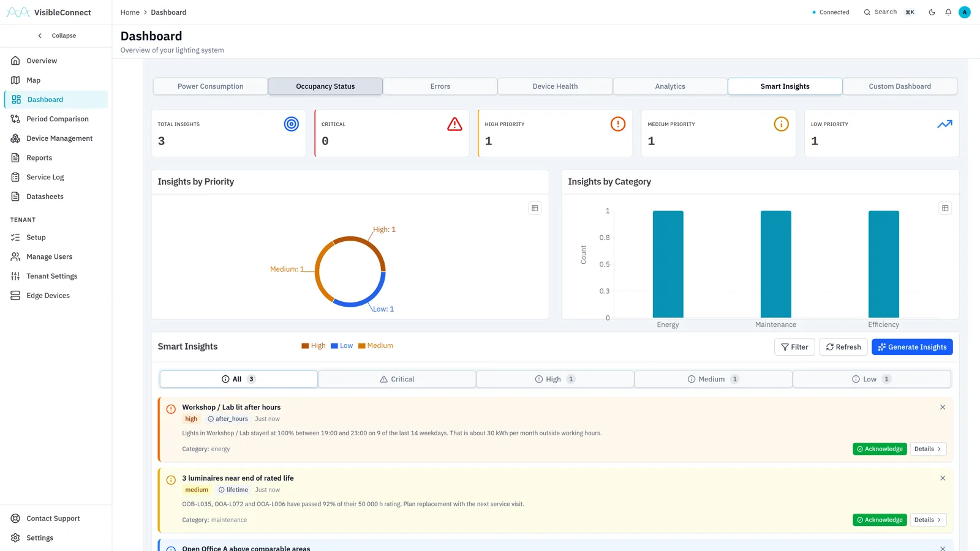Refresh the smart insights
Viewport: 980px width, 551px height.
pyautogui.click(x=843, y=347)
